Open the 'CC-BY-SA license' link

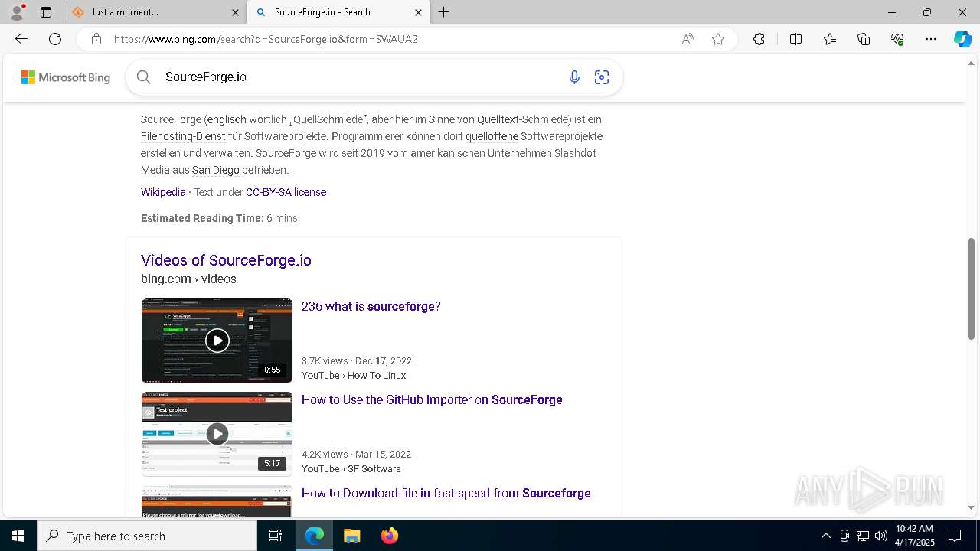(286, 192)
